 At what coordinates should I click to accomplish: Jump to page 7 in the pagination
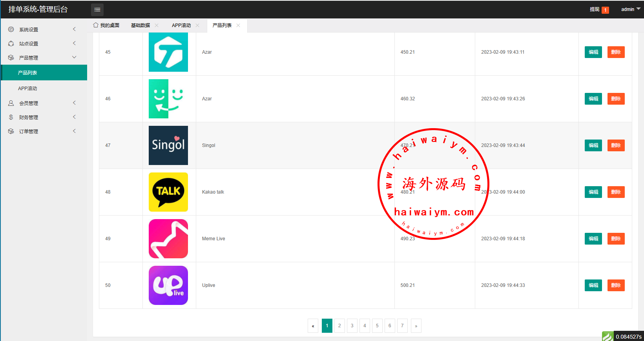402,326
